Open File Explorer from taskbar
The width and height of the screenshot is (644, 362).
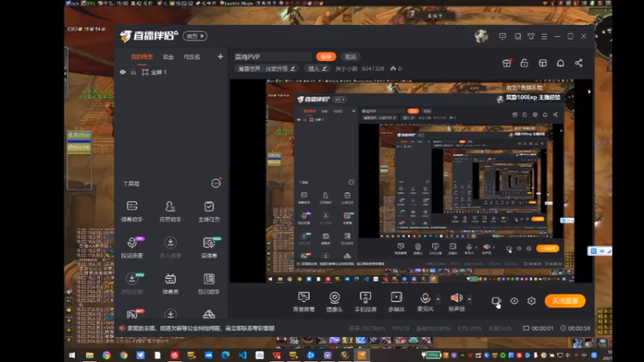point(89,355)
